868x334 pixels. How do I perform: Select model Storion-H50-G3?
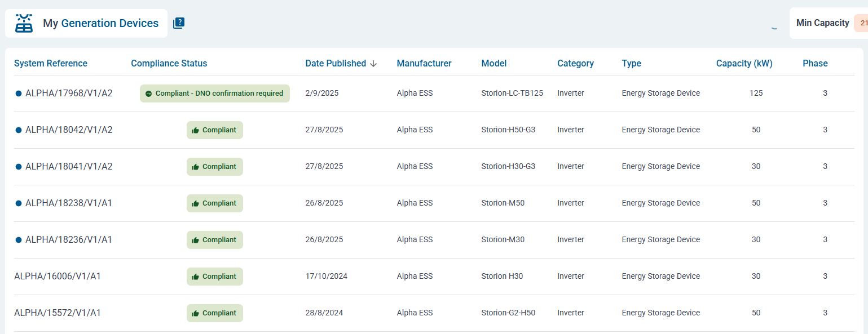coord(508,130)
